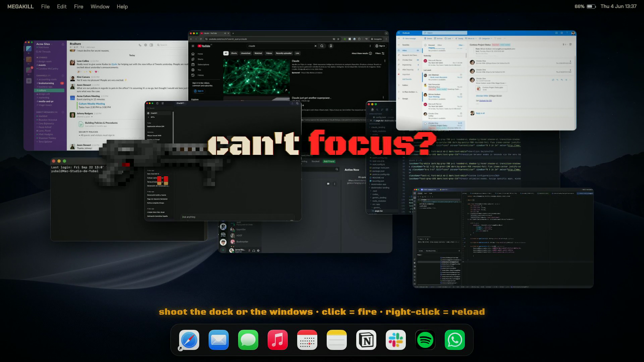
Task: Click the Music app dock icon
Action: (x=278, y=340)
